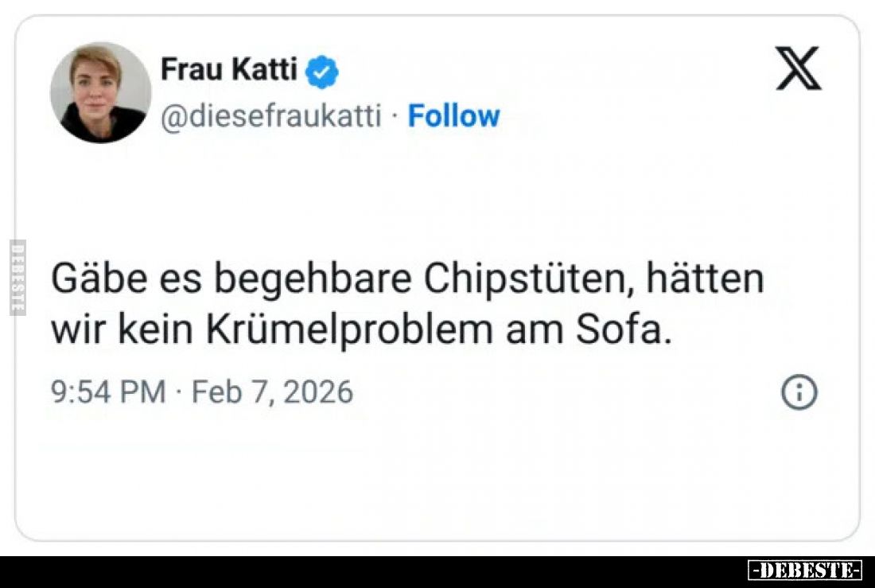This screenshot has height=588, width=875.
Task: Select the handle @diesefraukatti
Action: coord(272,115)
